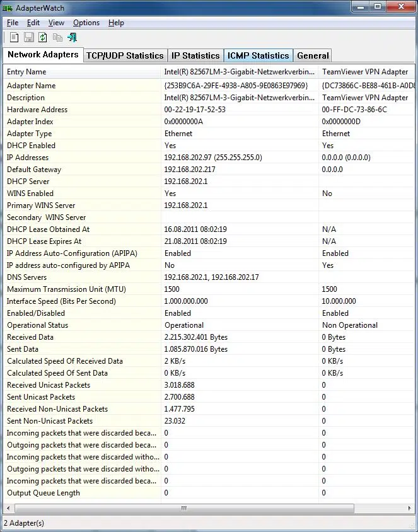Viewport: 418px width, 532px height.
Task: Click the horizontal scrollbar thumb
Action: tap(184, 508)
